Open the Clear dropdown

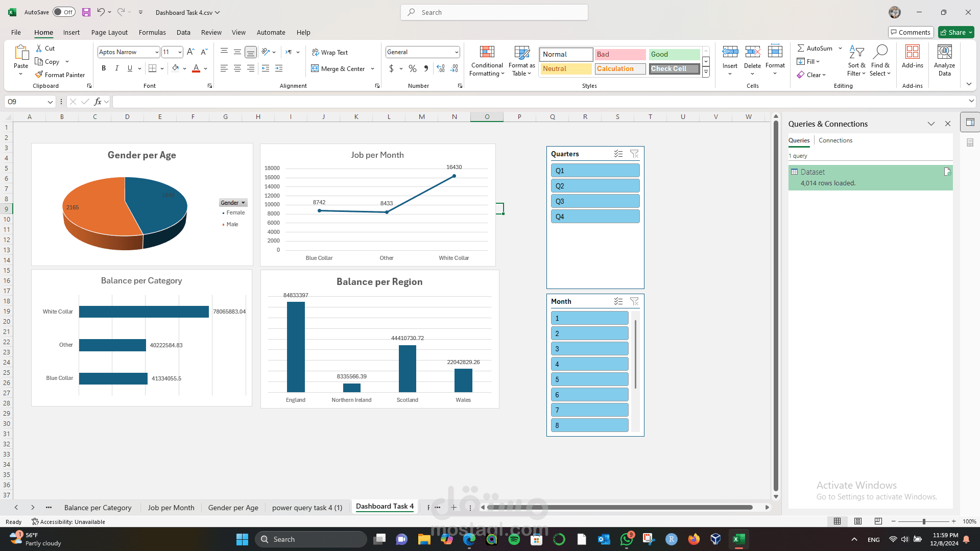(811, 75)
